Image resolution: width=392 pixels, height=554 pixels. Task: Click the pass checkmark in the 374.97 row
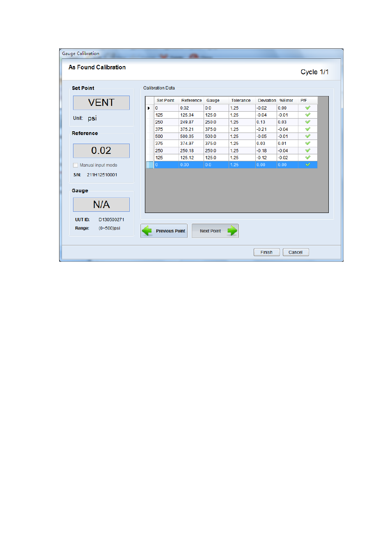click(307, 143)
